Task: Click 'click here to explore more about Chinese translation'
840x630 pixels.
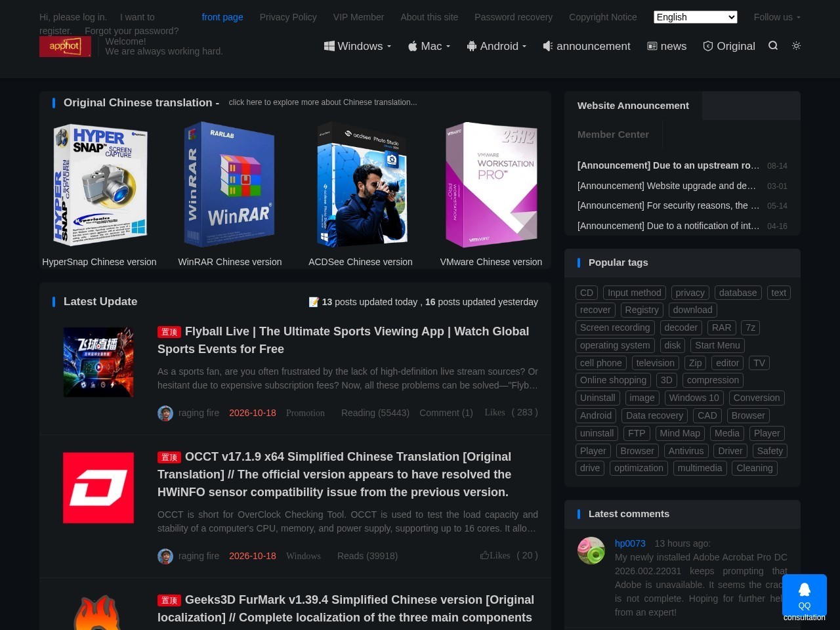Action: point(323,102)
